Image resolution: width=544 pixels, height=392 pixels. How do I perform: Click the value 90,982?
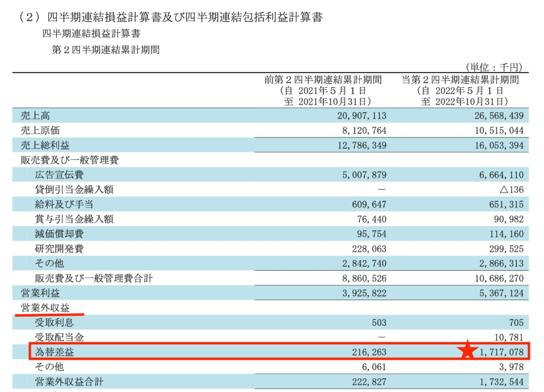pyautogui.click(x=509, y=220)
